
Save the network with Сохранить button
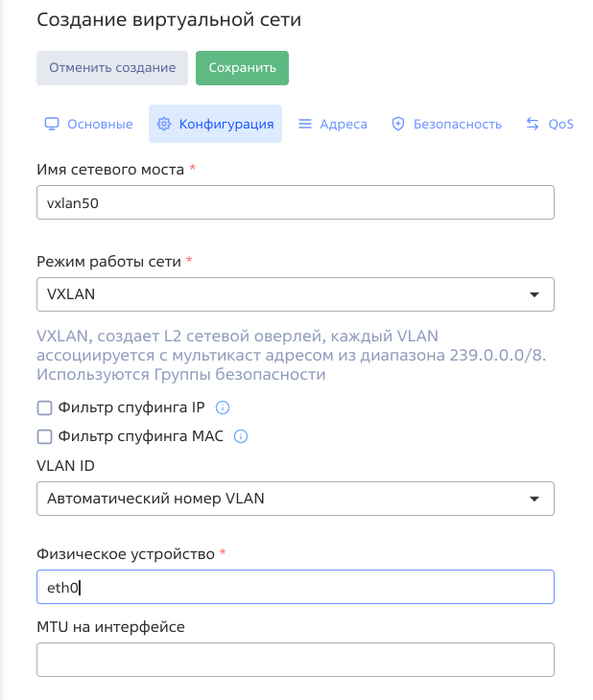coord(242,68)
